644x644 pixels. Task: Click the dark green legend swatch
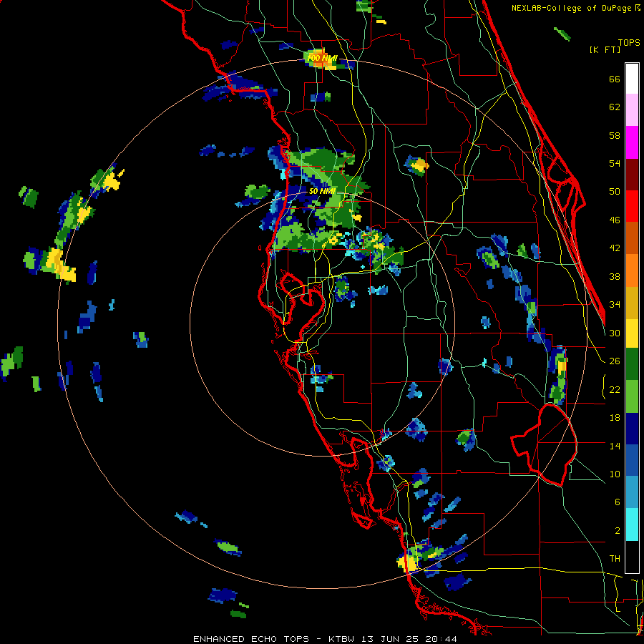point(632,364)
